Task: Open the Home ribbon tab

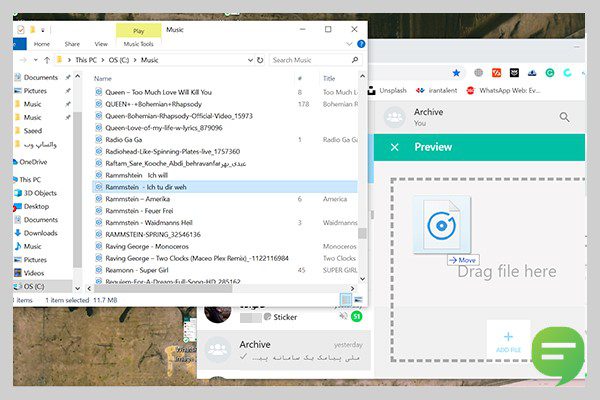Action: point(42,44)
